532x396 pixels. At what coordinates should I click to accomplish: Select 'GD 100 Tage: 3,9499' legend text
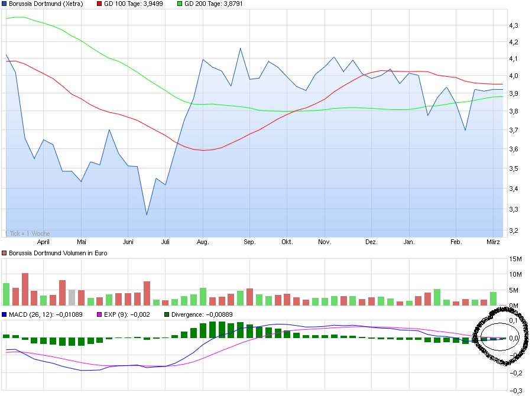tap(134, 4)
